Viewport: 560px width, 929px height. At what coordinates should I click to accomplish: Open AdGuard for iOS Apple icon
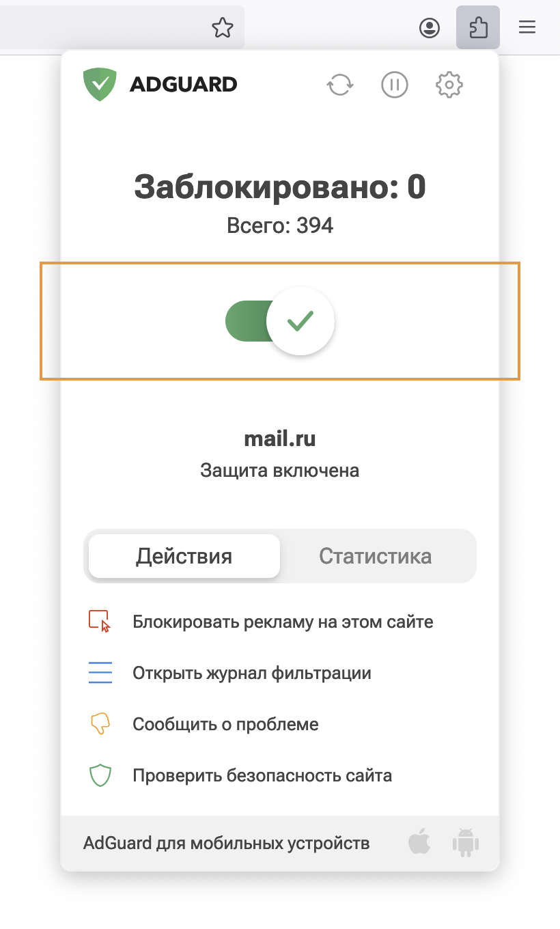click(x=419, y=842)
